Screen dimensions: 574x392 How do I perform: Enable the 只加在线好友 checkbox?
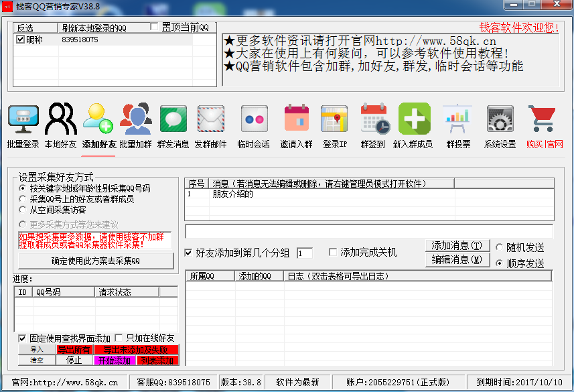(x=119, y=338)
